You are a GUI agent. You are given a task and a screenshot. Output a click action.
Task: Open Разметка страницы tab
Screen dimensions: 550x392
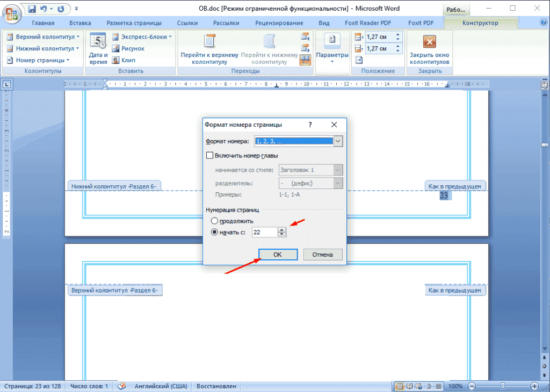[x=134, y=23]
